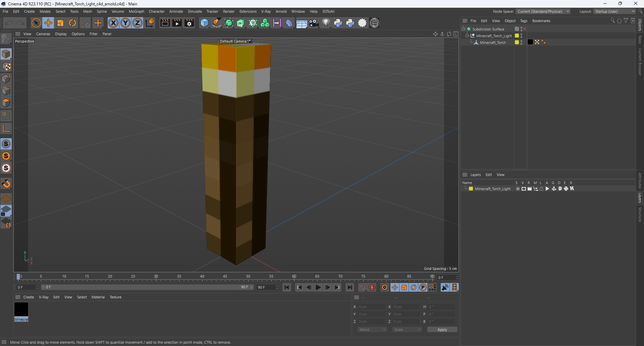Image resolution: width=644 pixels, height=346 pixels.
Task: Open the Scale coordinate mode dropdown
Action: tap(407, 330)
